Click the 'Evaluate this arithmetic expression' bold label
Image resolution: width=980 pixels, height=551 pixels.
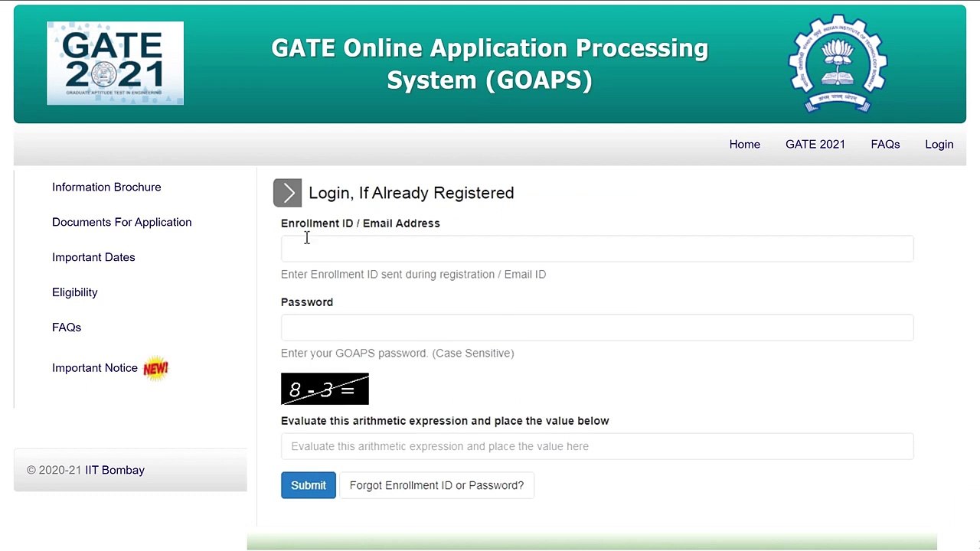(445, 421)
